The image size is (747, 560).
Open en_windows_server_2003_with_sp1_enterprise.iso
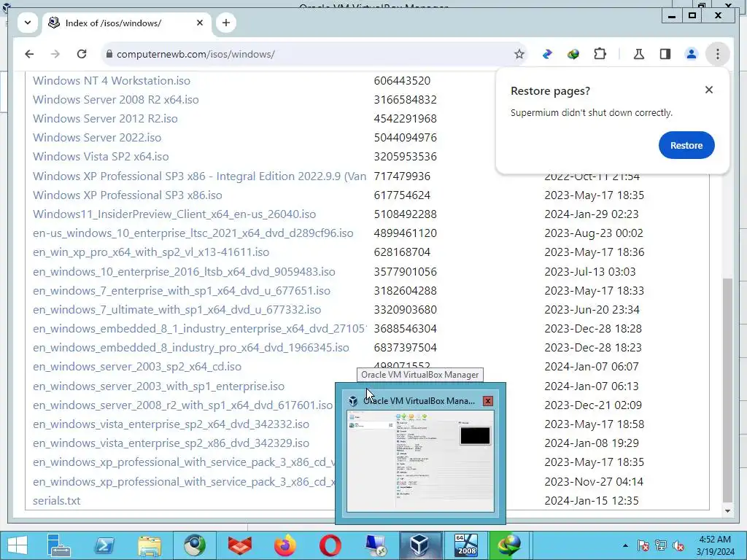(x=158, y=386)
